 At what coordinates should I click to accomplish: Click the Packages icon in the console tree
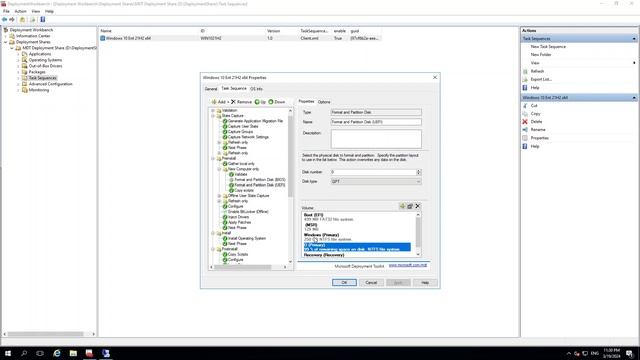click(x=24, y=72)
